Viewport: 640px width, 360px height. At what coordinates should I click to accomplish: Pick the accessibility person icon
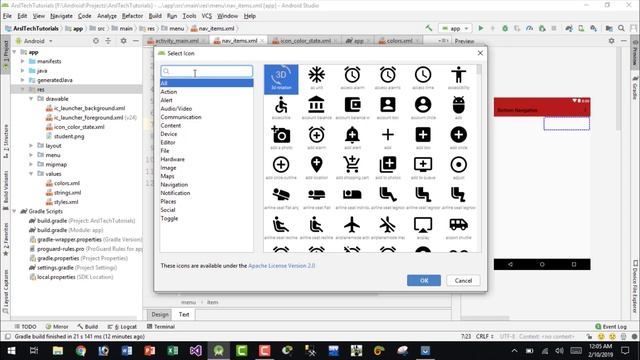pos(458,75)
